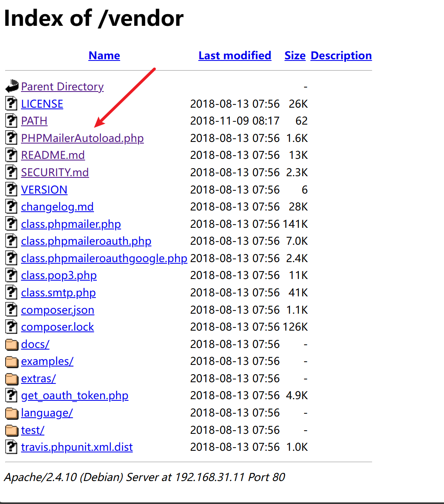Open class.phpmaileroauth.php link
444x504 pixels.
pyautogui.click(x=86, y=241)
